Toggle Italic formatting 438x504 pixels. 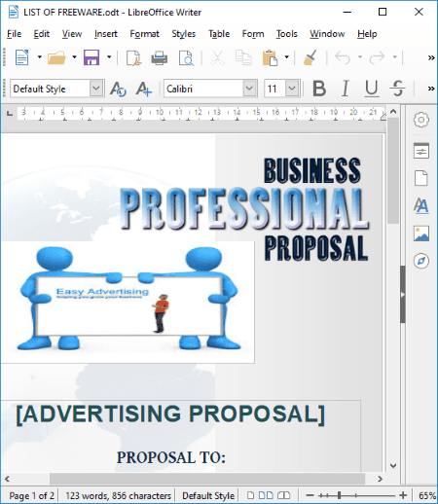pos(346,89)
